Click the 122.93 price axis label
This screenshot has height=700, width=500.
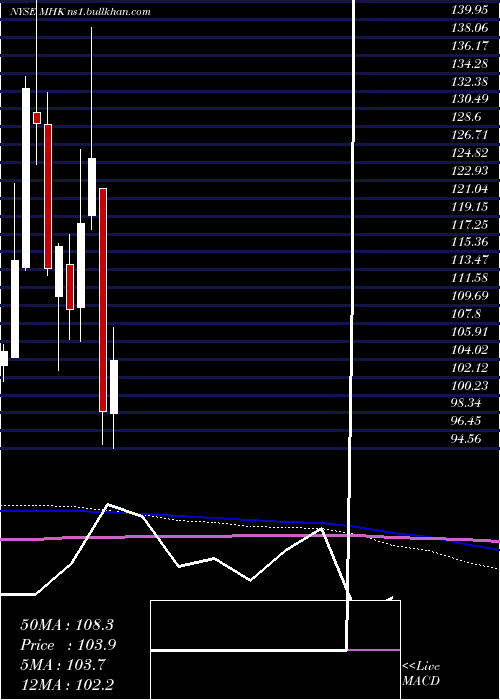470,171
